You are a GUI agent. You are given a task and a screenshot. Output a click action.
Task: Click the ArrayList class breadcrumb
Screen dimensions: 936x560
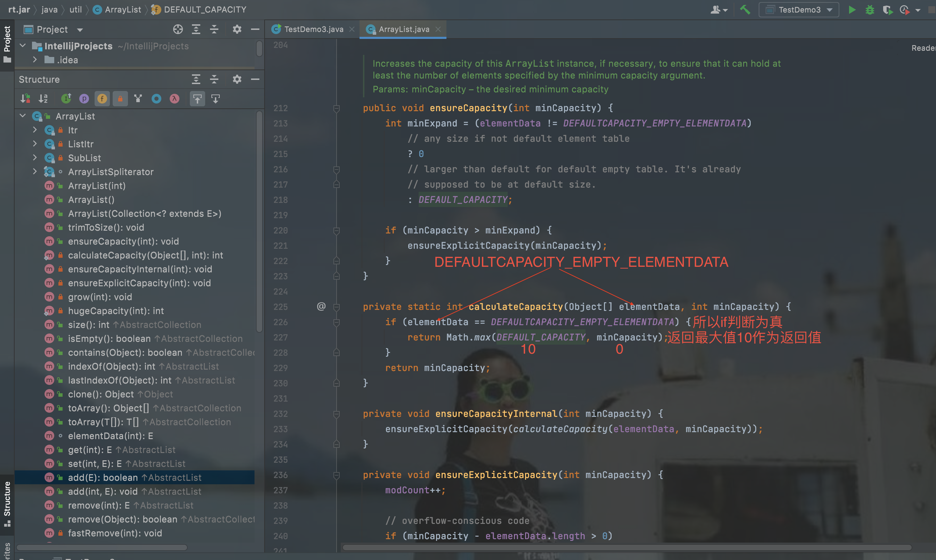click(117, 9)
